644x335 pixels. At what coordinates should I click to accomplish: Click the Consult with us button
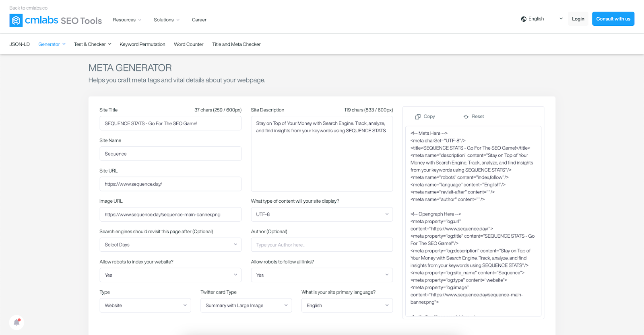click(x=613, y=19)
